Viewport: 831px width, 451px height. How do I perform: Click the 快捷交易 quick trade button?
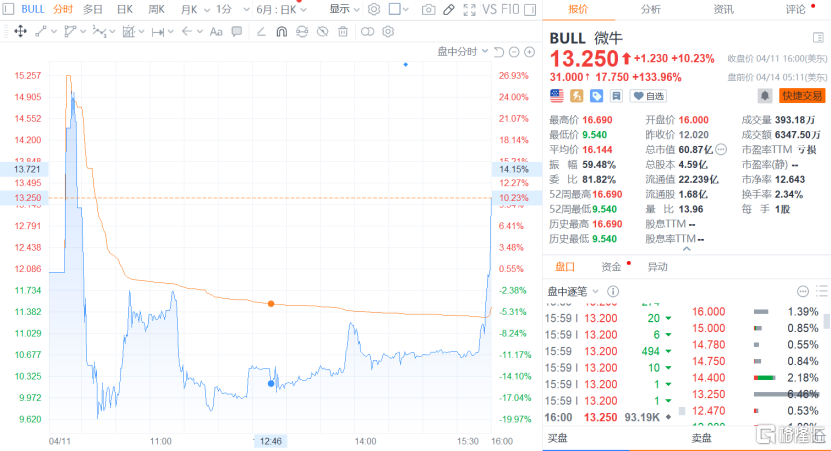click(802, 96)
